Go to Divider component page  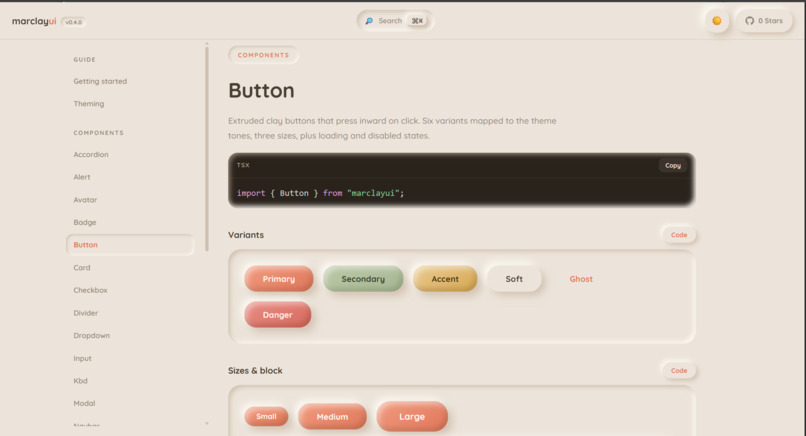click(85, 313)
